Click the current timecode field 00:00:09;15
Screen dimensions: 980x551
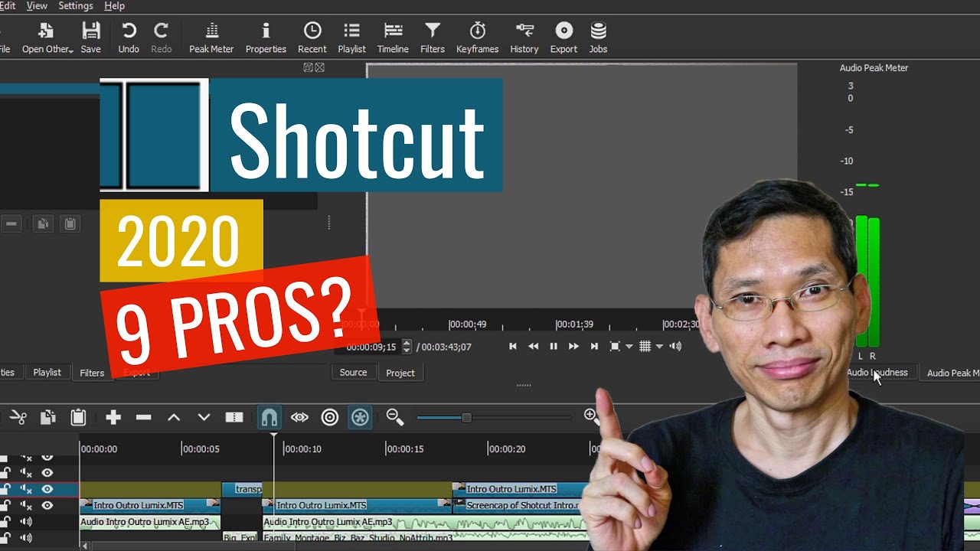click(x=371, y=347)
